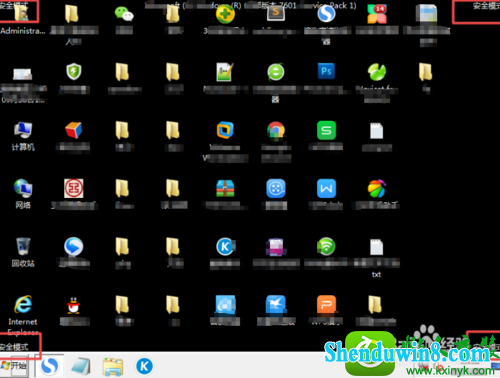Launch WeChat from the desktop

pyautogui.click(x=124, y=14)
